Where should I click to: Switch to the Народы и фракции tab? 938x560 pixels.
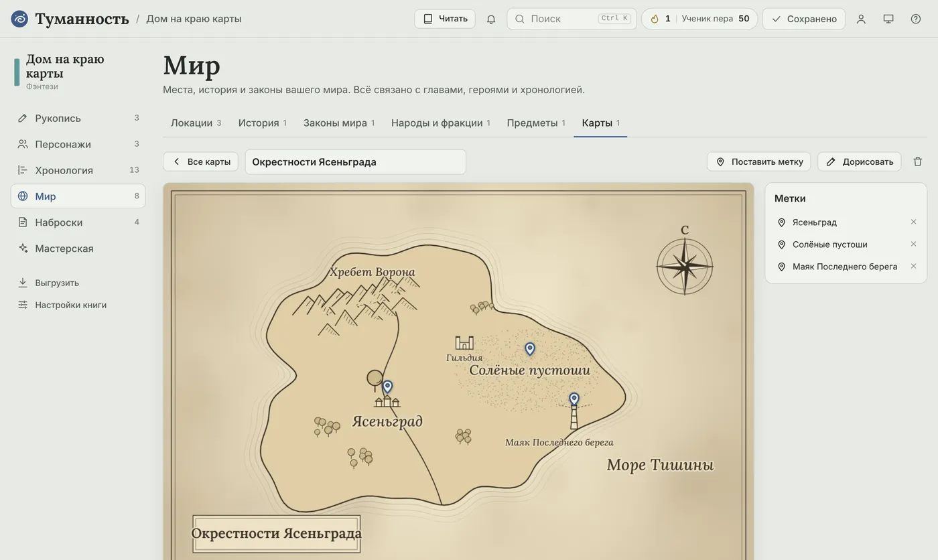pos(441,123)
